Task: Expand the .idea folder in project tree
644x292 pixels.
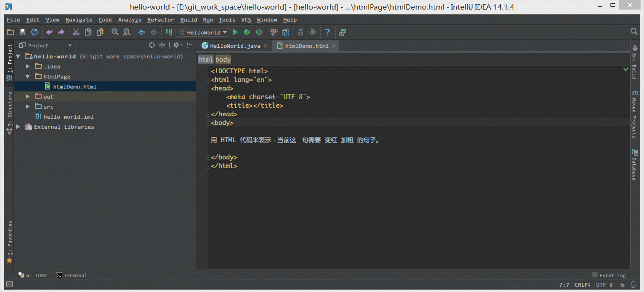Action: (x=28, y=67)
